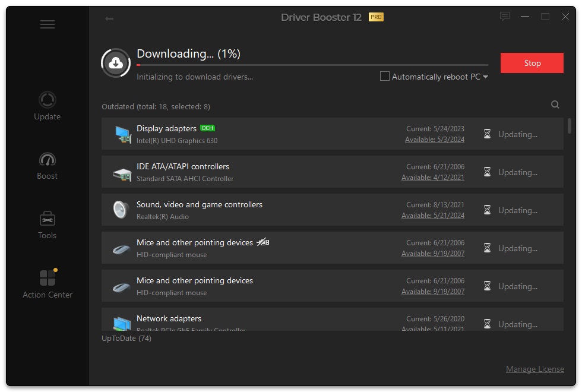Open Available: 4/12/2021 driver details link

click(x=433, y=178)
